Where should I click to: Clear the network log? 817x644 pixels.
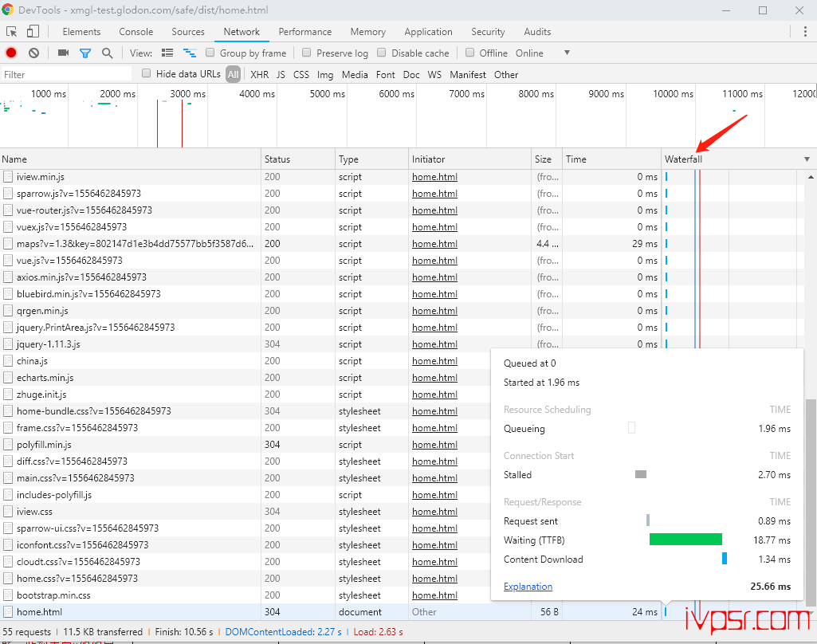33,53
